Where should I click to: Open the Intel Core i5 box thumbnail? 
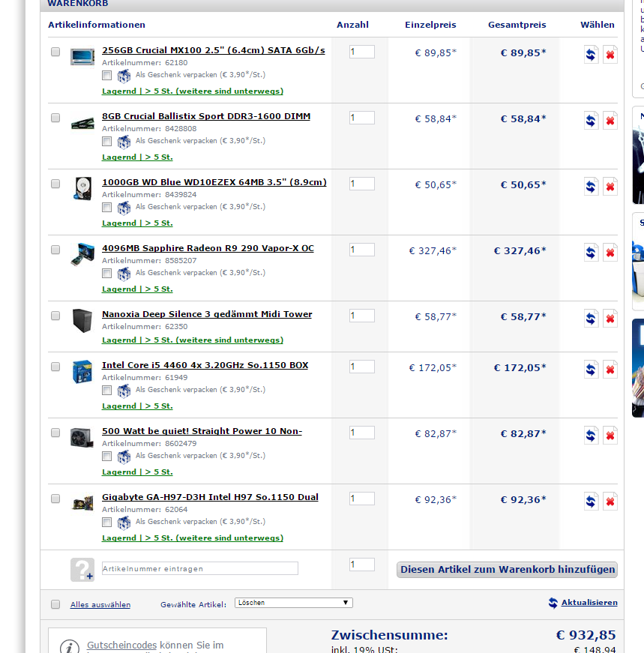(x=82, y=371)
